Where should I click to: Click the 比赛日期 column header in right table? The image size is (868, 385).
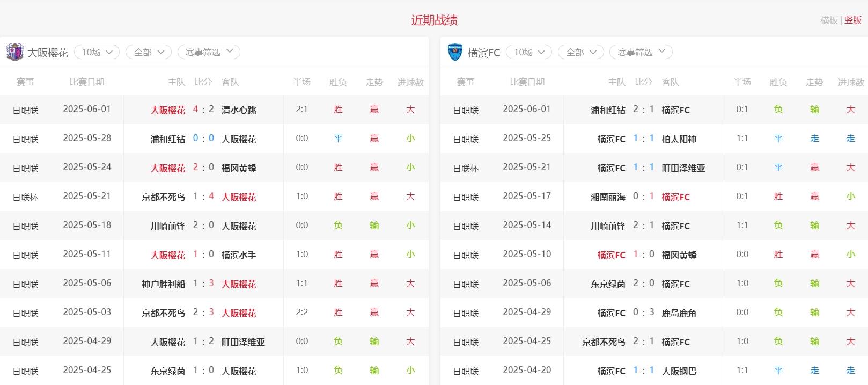(527, 82)
